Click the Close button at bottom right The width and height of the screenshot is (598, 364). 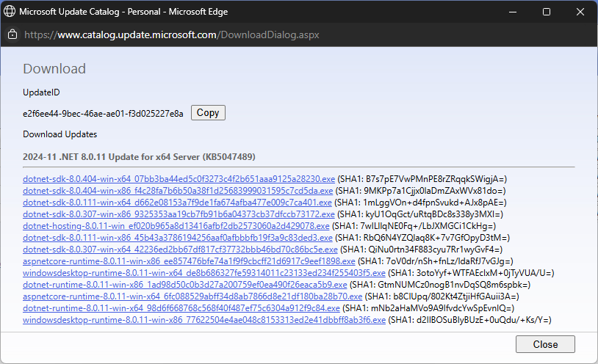pyautogui.click(x=545, y=344)
